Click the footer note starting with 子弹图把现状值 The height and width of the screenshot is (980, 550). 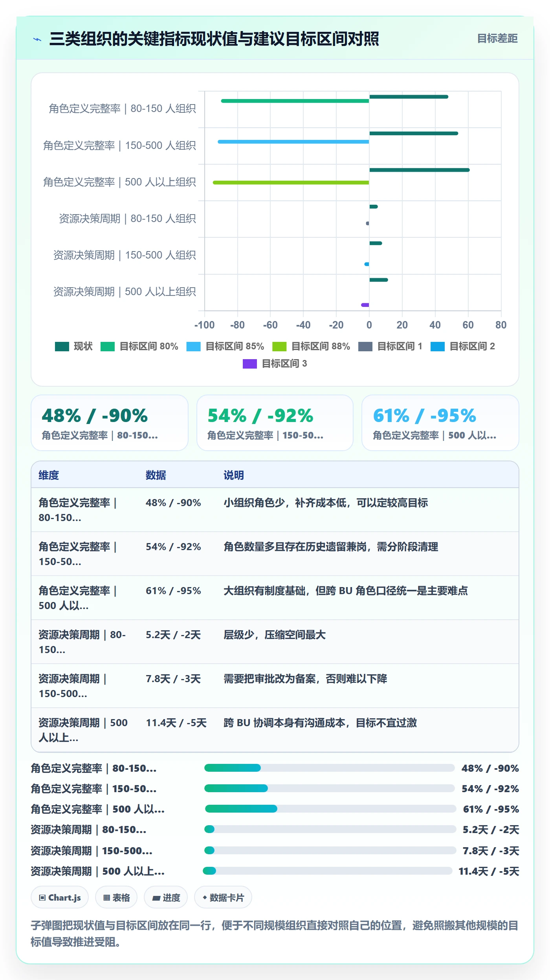275,934
